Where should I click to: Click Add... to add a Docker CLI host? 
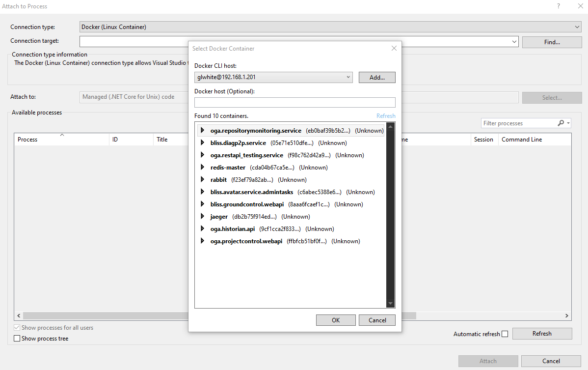pyautogui.click(x=377, y=77)
